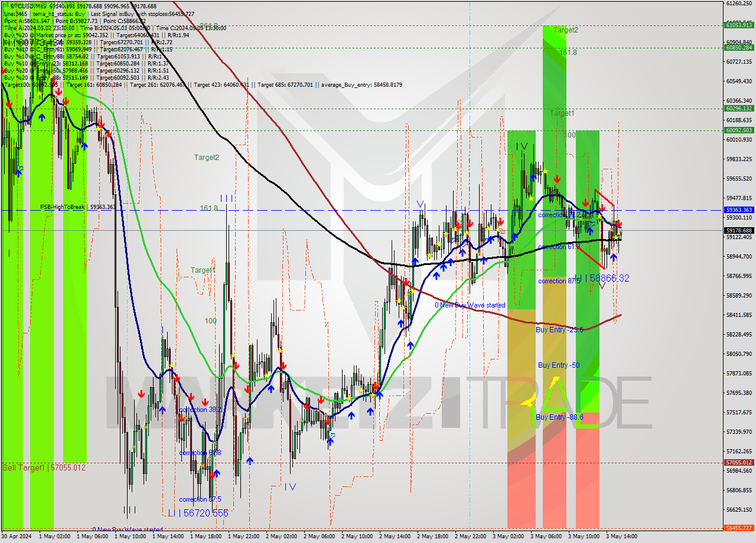Click the 1 May 18:00 time axis label
This screenshot has width=756, height=543.
(x=205, y=537)
